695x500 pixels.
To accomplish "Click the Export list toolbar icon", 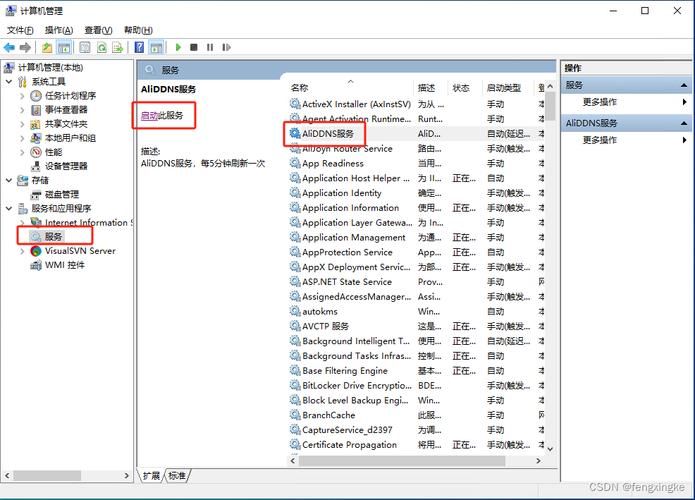I will [117, 47].
